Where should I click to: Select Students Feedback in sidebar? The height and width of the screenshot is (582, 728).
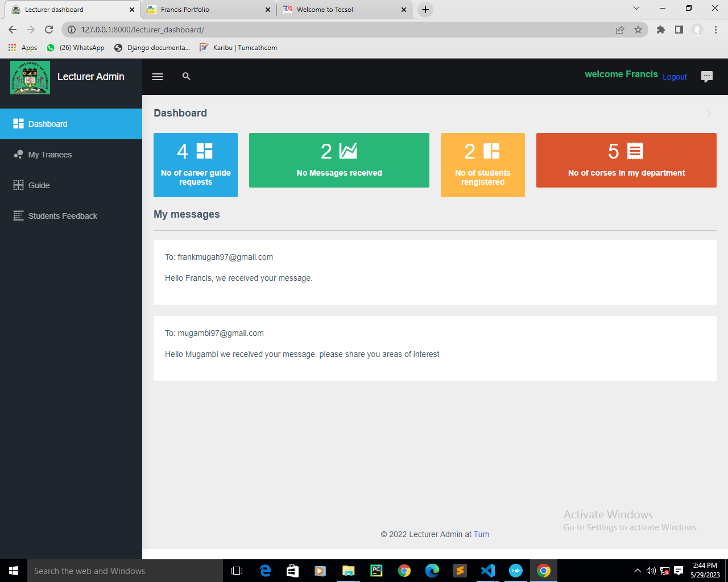pyautogui.click(x=63, y=216)
